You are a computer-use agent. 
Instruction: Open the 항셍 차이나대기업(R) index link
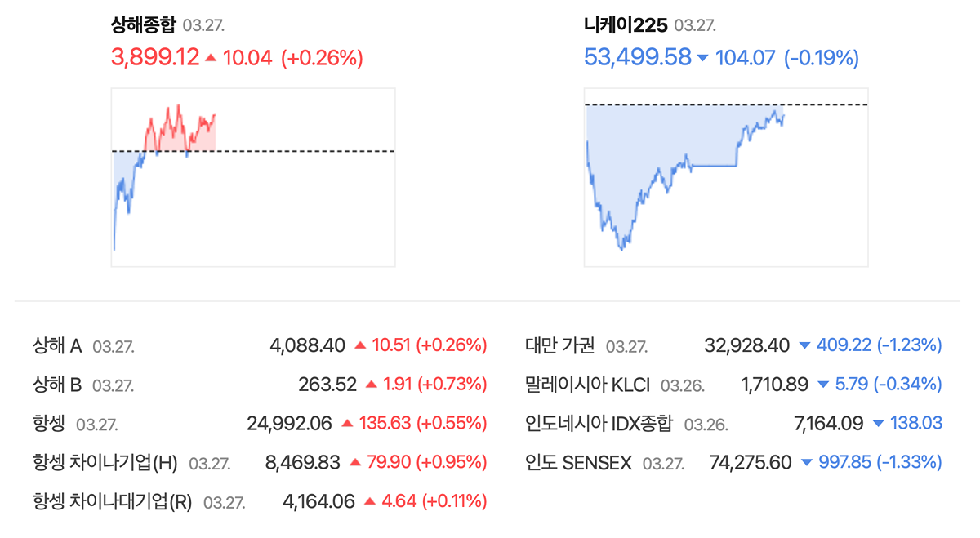[113, 501]
